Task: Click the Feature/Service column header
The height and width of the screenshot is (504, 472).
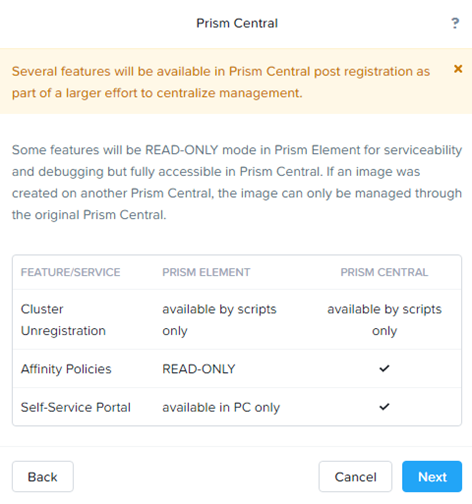Action: click(x=70, y=272)
